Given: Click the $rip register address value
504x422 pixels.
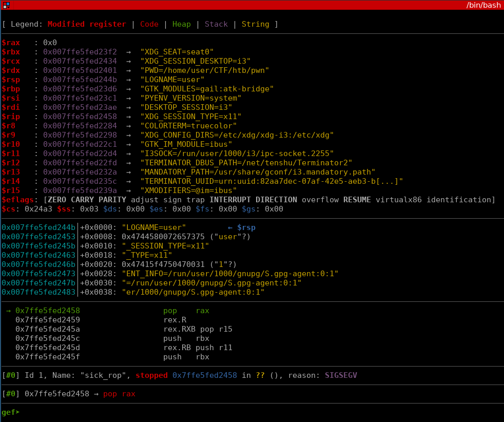Looking at the screenshot, I should pos(80,117).
